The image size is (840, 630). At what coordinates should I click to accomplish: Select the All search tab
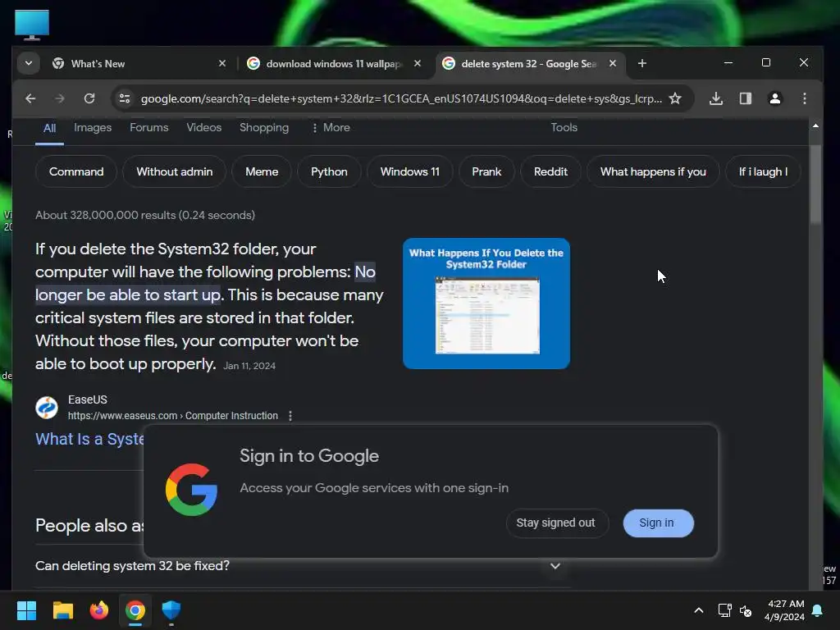coord(49,128)
